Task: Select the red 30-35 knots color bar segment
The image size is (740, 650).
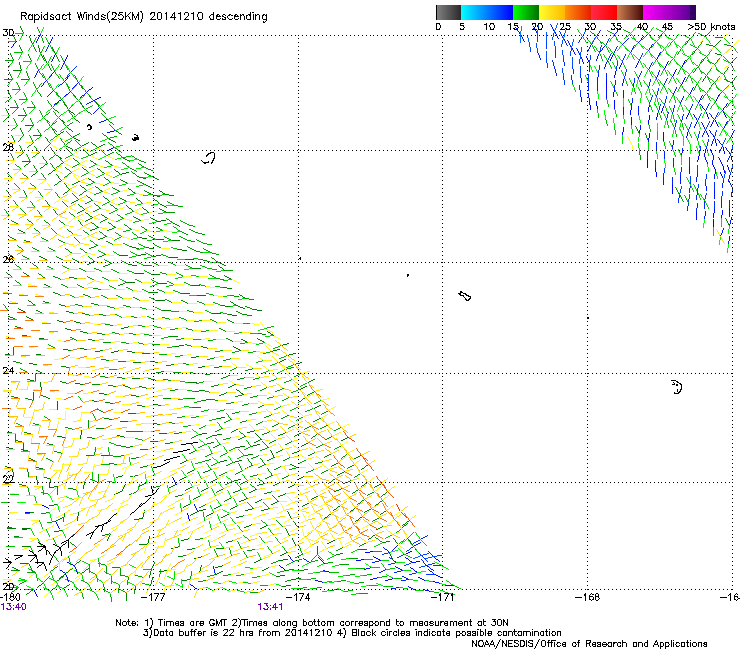Action: (604, 12)
